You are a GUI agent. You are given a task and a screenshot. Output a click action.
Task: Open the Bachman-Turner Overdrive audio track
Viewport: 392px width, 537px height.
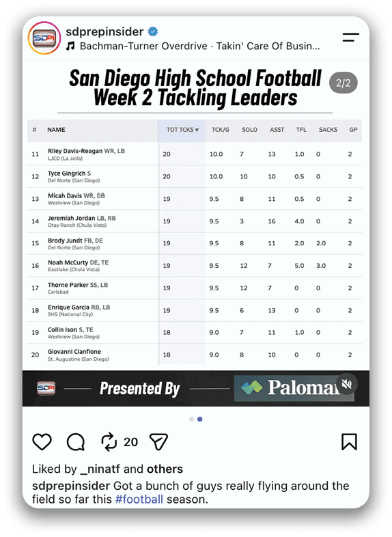[199, 46]
